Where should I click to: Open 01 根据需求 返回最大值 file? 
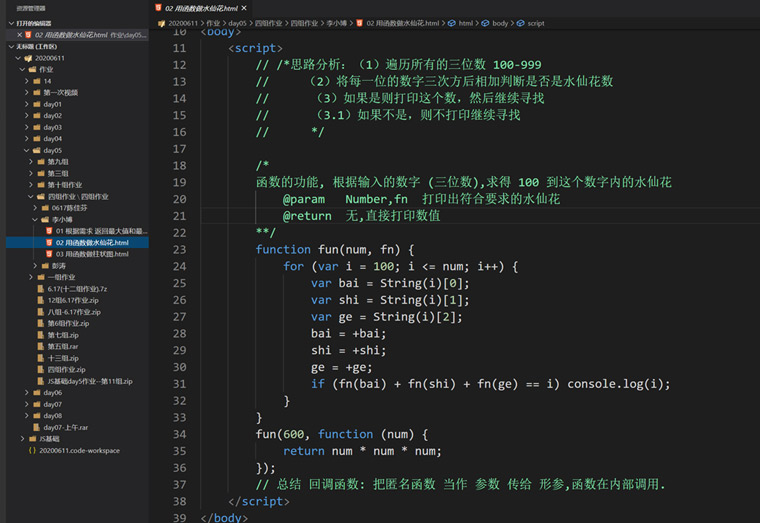tap(101, 231)
